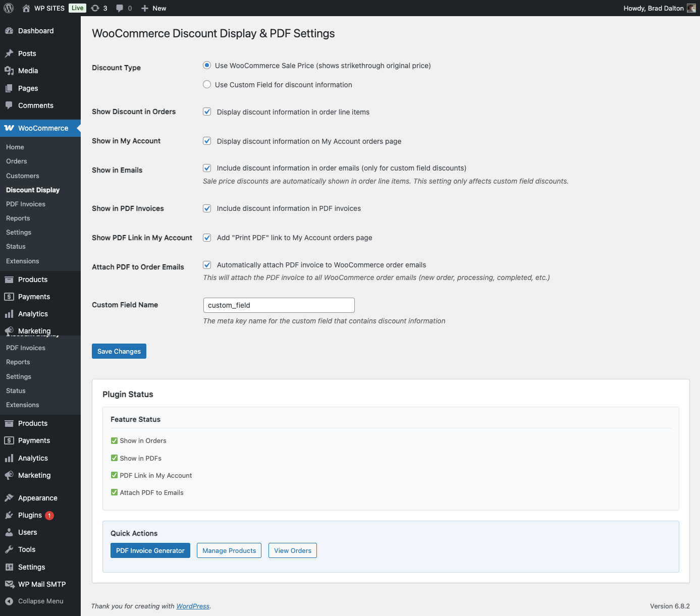
Task: Click the Tools wrench icon in sidebar
Action: coord(9,549)
